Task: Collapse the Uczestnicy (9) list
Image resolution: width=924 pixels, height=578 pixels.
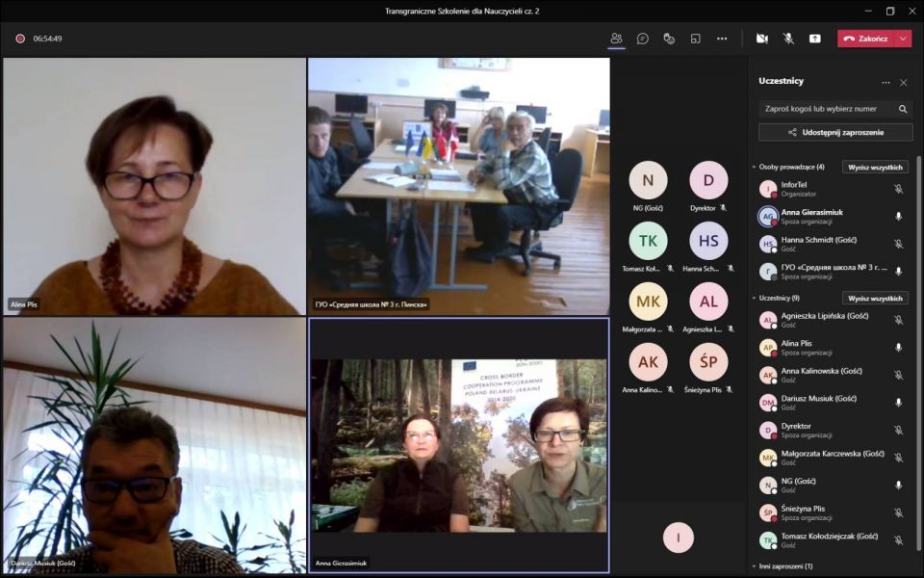Action: [x=755, y=299]
